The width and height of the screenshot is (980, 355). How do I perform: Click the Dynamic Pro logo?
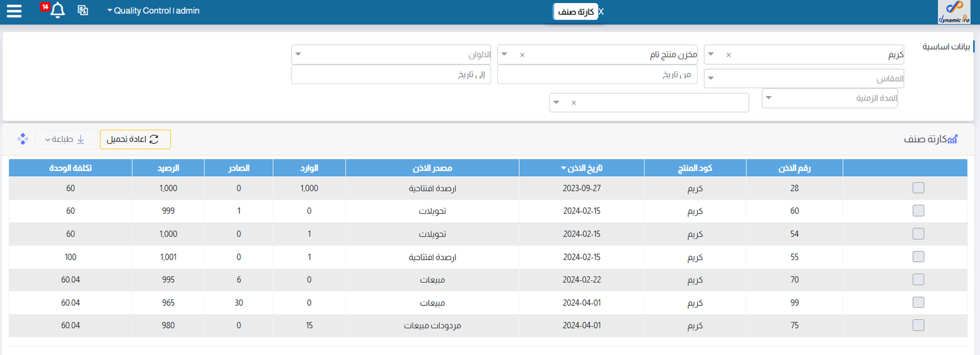coord(954,12)
